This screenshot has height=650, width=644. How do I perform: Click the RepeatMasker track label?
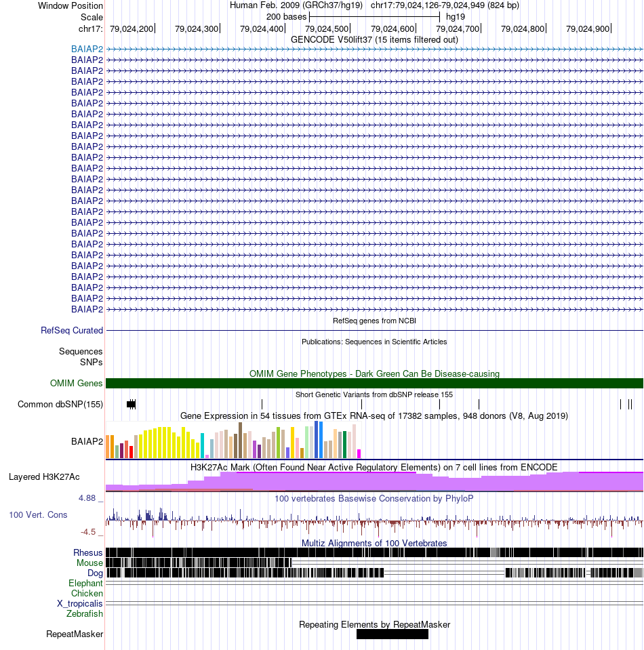tap(75, 634)
